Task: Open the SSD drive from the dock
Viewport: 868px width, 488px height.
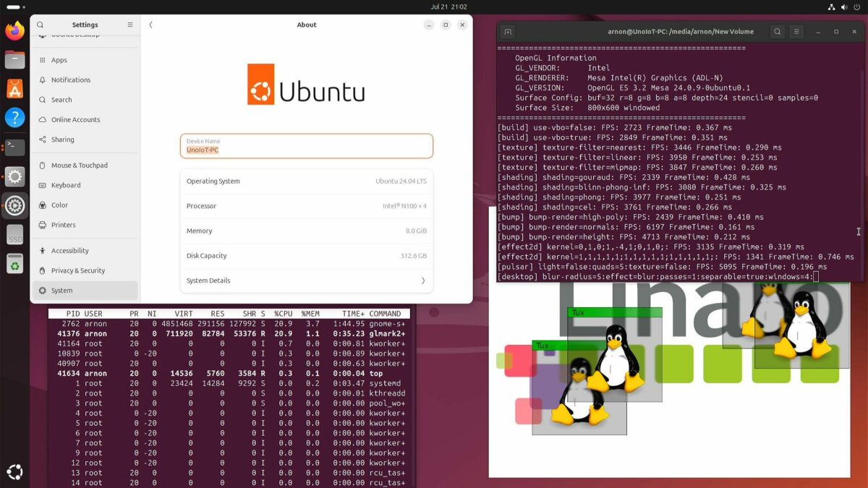Action: coord(14,235)
